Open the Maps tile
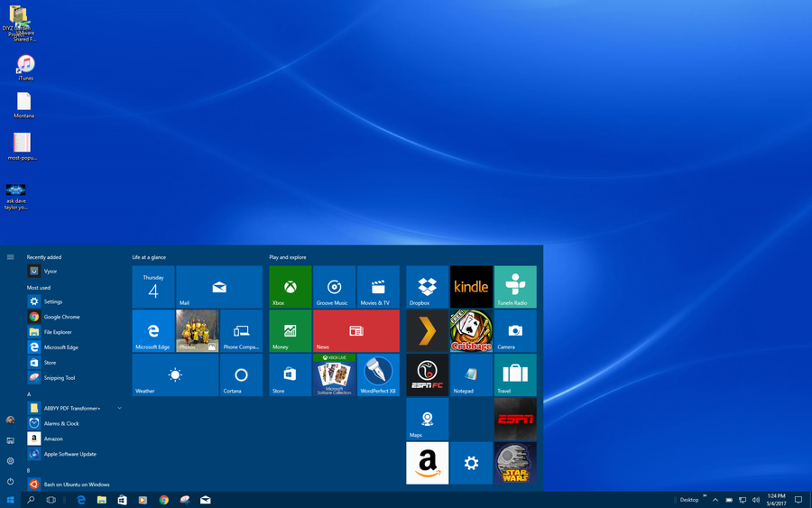Image resolution: width=812 pixels, height=508 pixels. (428, 419)
